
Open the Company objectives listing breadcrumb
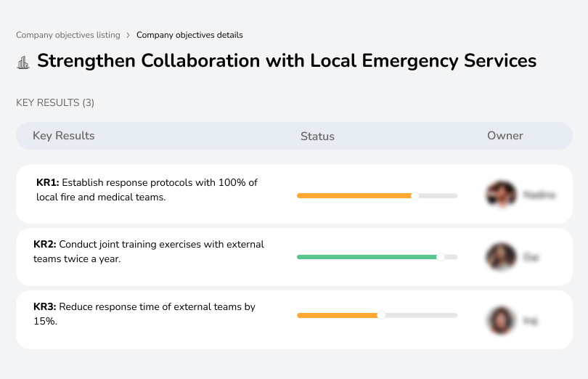click(68, 35)
